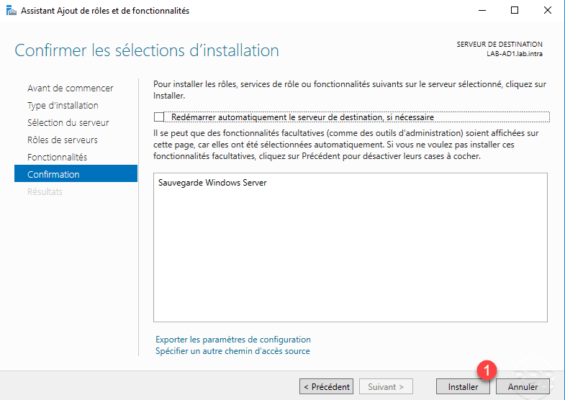Go to the Sélection du serveur step
The image size is (565, 400).
point(68,123)
